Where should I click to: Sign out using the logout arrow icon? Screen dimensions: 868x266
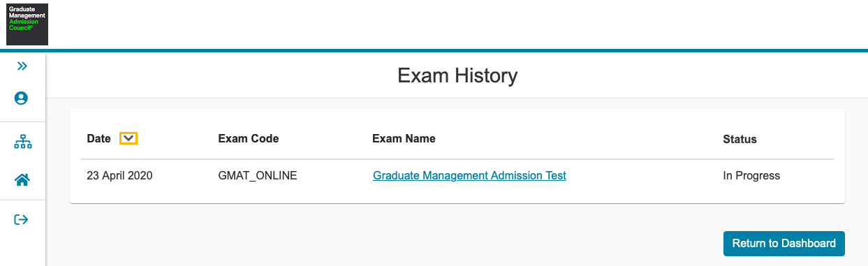point(22,220)
